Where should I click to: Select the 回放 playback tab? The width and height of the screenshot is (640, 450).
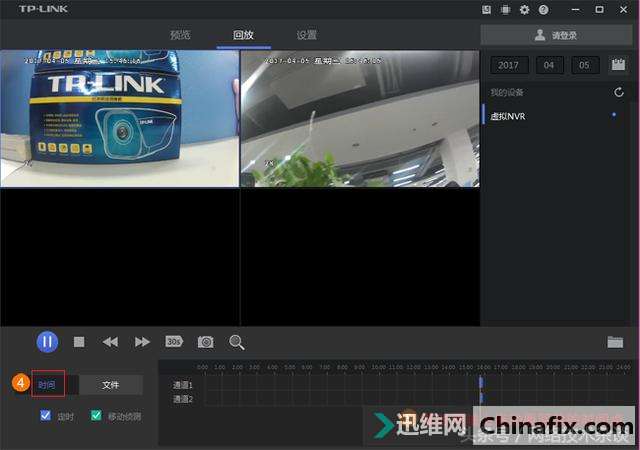243,35
